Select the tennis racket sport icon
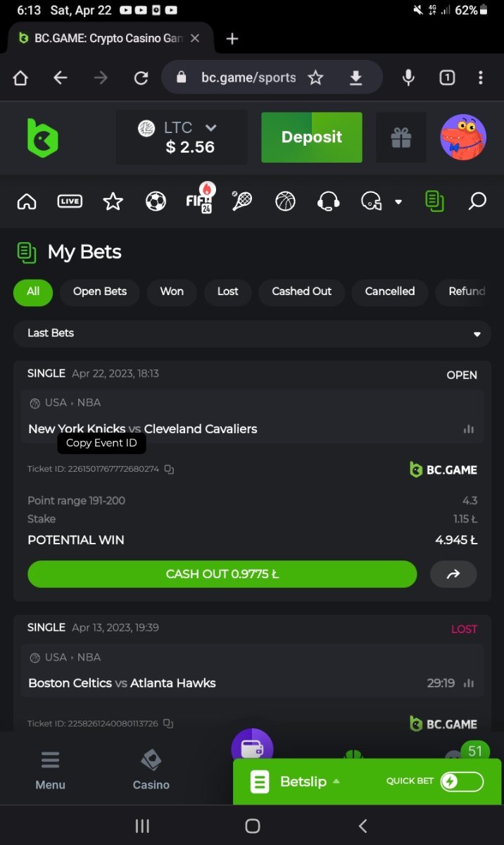The width and height of the screenshot is (504, 845). click(242, 202)
